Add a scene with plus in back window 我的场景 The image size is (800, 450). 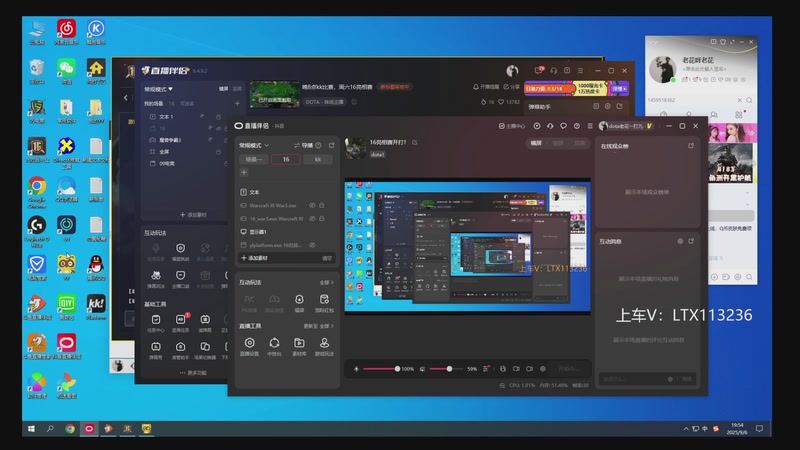pyautogui.click(x=237, y=104)
